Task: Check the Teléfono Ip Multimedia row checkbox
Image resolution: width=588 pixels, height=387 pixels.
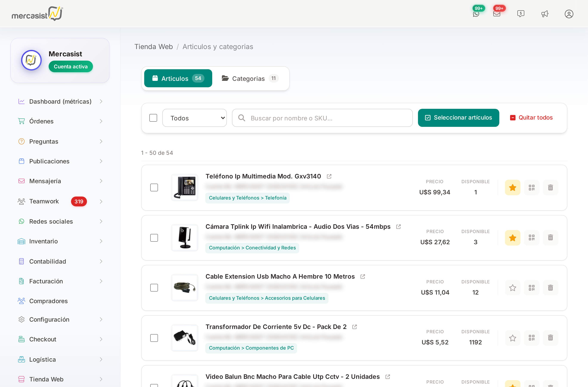Action: (154, 187)
